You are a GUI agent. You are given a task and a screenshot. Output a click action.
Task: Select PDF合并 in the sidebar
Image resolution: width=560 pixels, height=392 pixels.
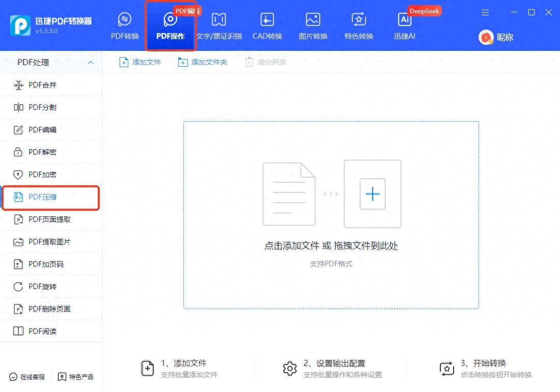tap(42, 85)
